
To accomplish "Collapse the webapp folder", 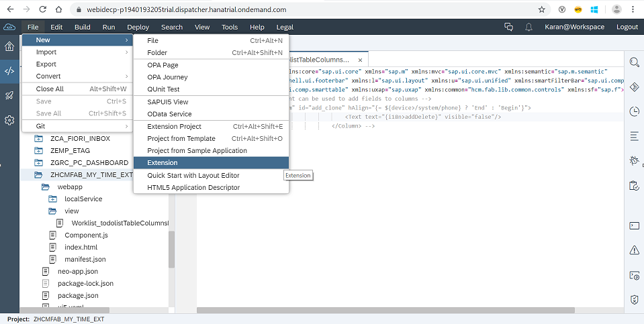I will (x=45, y=187).
